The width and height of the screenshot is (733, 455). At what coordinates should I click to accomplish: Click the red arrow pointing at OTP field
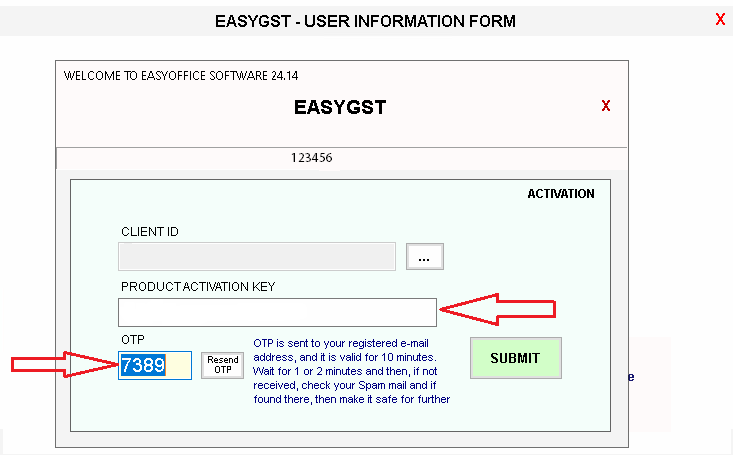pyautogui.click(x=62, y=365)
